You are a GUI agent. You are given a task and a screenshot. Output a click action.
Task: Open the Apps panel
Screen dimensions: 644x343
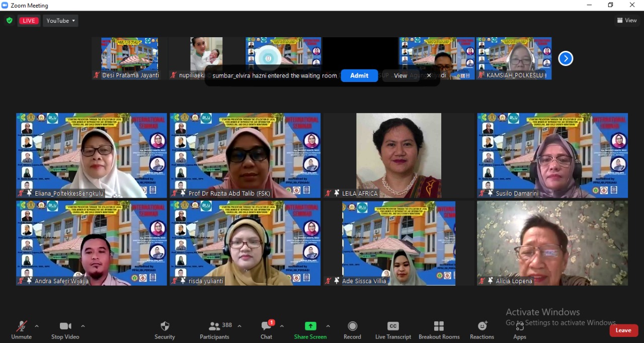point(520,330)
